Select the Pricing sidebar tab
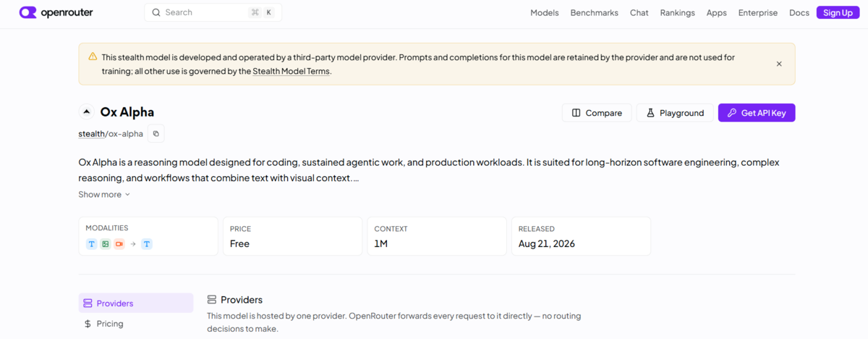 click(136, 324)
